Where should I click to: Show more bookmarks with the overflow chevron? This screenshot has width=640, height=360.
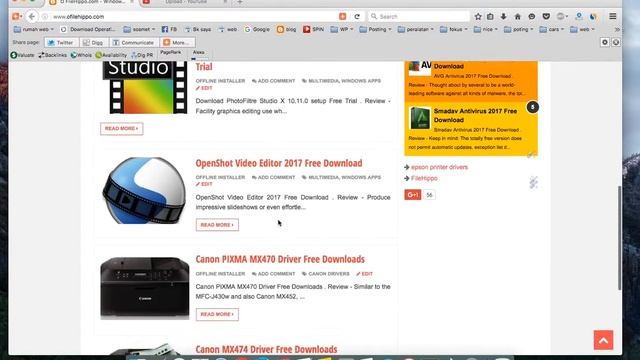617,29
